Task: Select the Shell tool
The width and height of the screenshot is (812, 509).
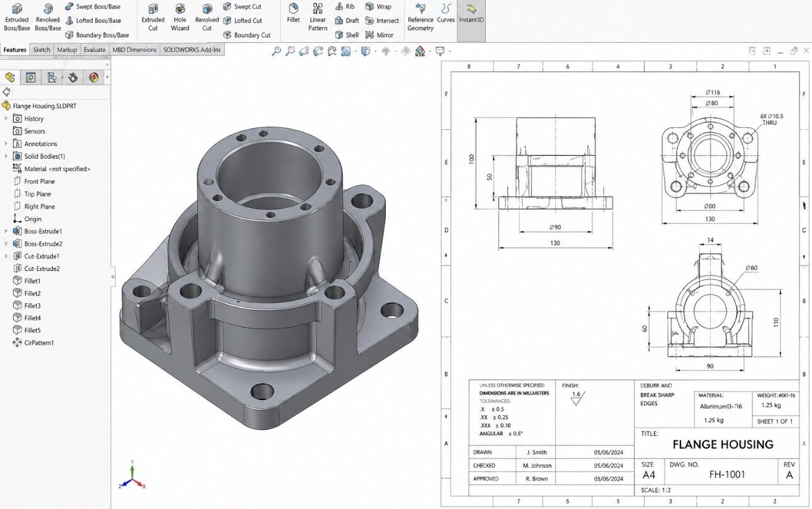Action: (x=346, y=35)
